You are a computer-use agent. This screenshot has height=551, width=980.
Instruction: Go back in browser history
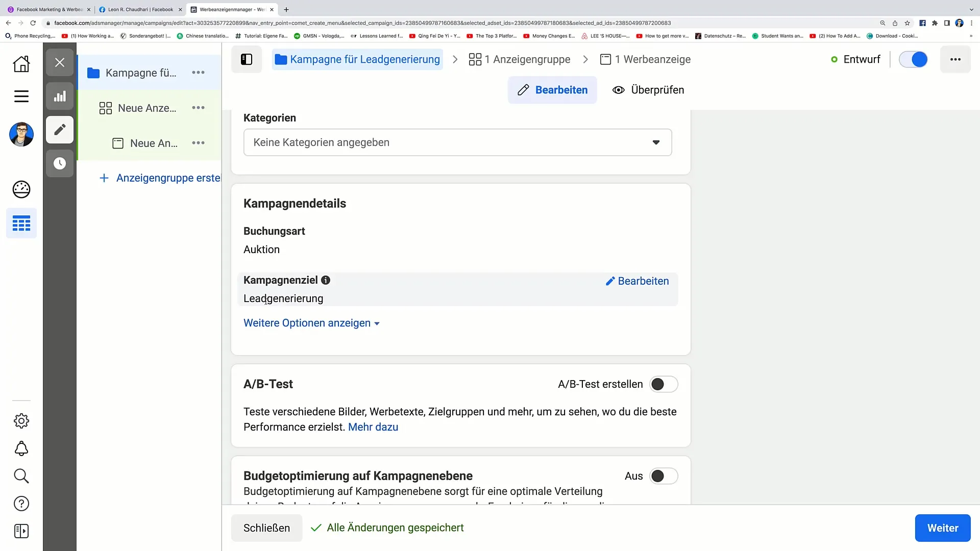click(8, 23)
